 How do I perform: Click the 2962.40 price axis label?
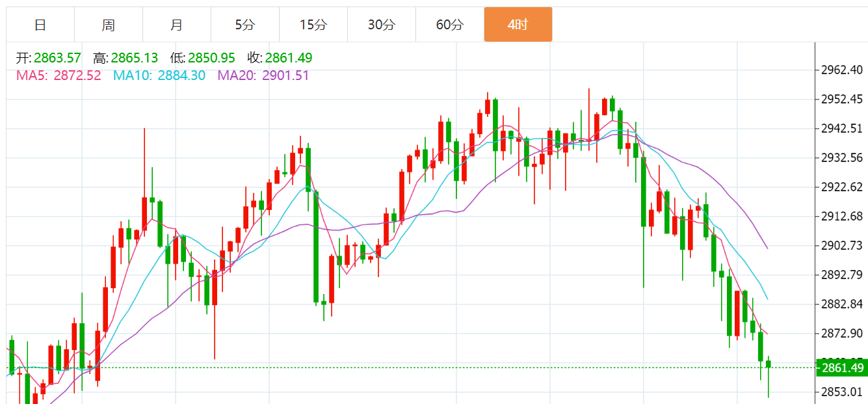[x=841, y=70]
